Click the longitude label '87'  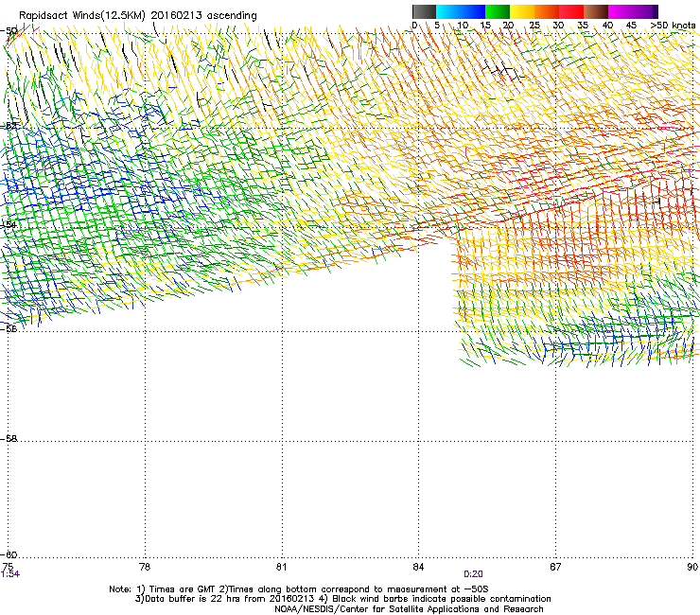pyautogui.click(x=555, y=567)
